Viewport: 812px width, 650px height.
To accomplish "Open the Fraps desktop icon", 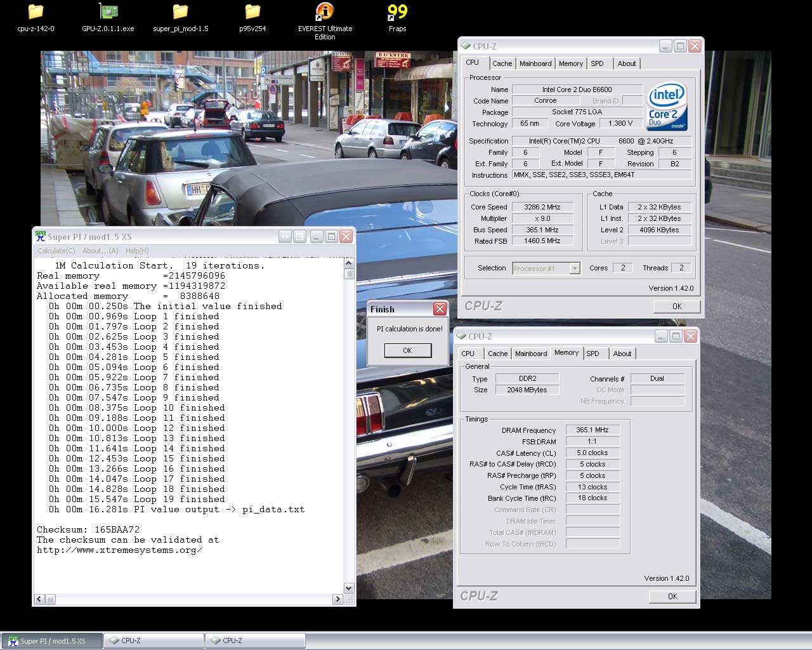I will tap(397, 18).
